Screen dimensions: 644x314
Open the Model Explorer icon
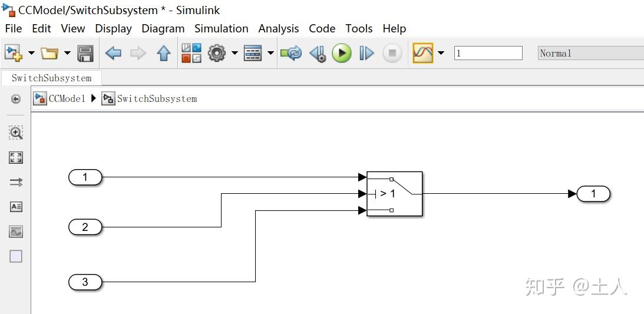(253, 54)
